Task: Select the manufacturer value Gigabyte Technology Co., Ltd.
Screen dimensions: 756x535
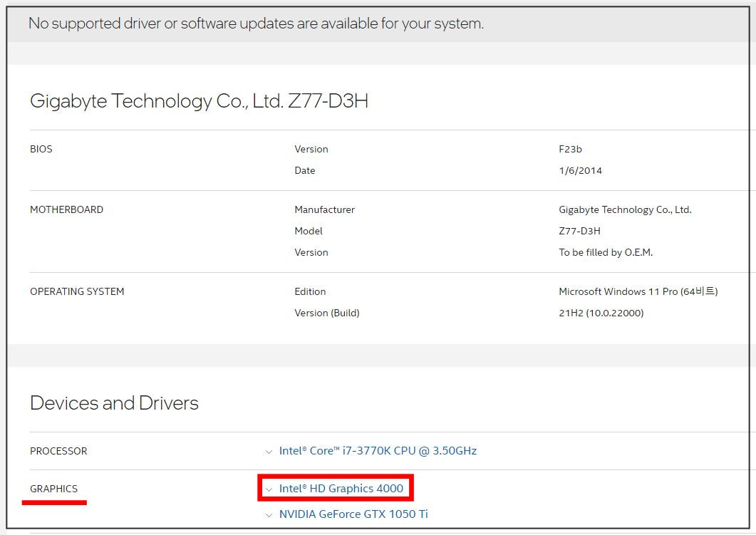Action: [x=625, y=209]
